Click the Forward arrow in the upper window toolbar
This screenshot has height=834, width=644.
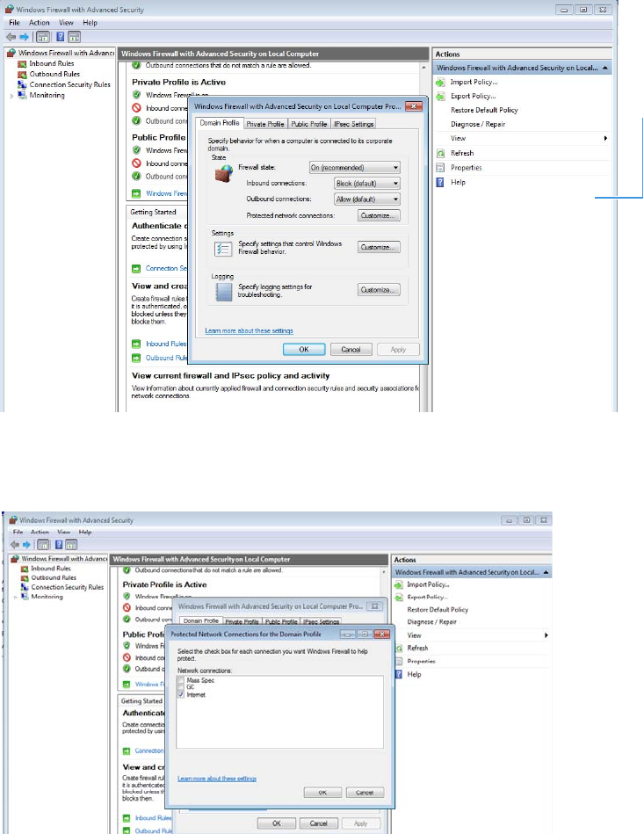(x=24, y=37)
